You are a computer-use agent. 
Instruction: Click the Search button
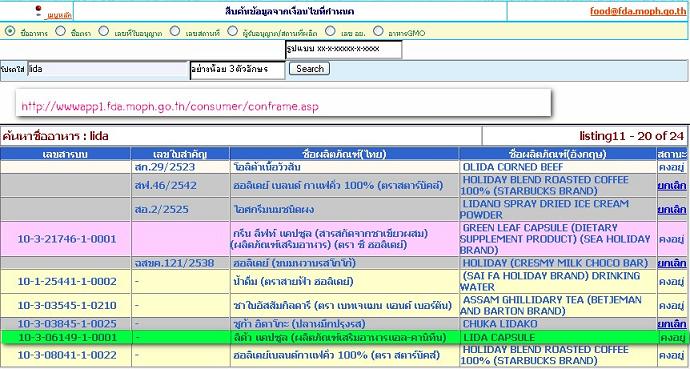coord(309,69)
